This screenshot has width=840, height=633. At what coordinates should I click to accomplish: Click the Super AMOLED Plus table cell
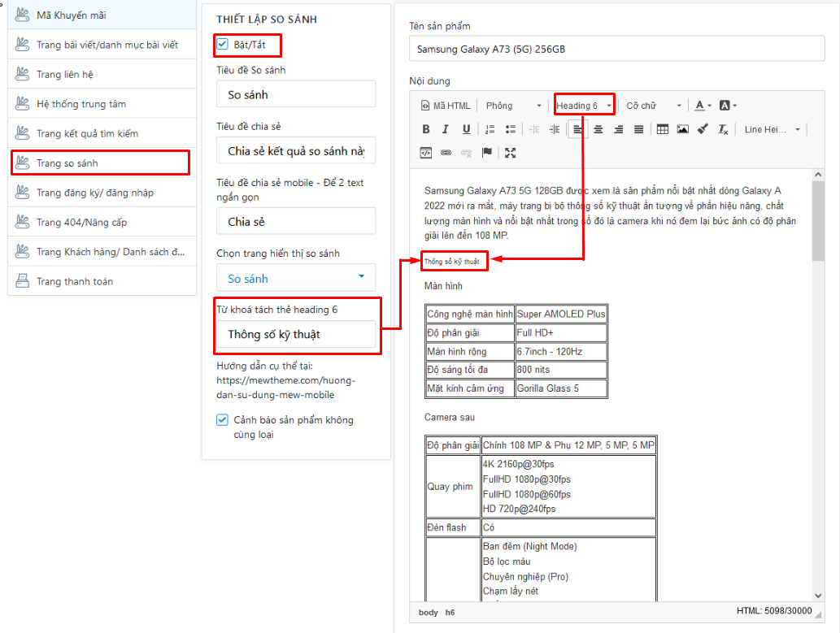(x=561, y=314)
